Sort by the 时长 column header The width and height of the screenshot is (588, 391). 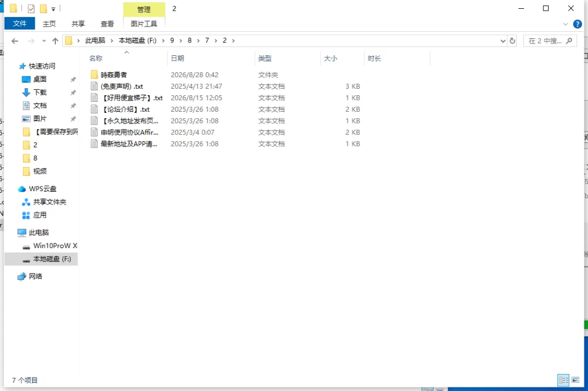pyautogui.click(x=374, y=58)
